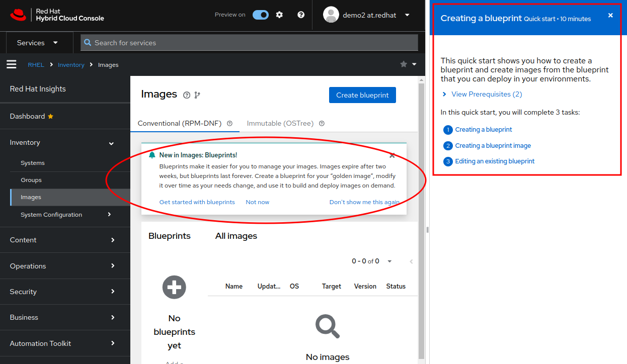Image resolution: width=627 pixels, height=364 pixels.
Task: Click the Search for services field
Action: (249, 43)
